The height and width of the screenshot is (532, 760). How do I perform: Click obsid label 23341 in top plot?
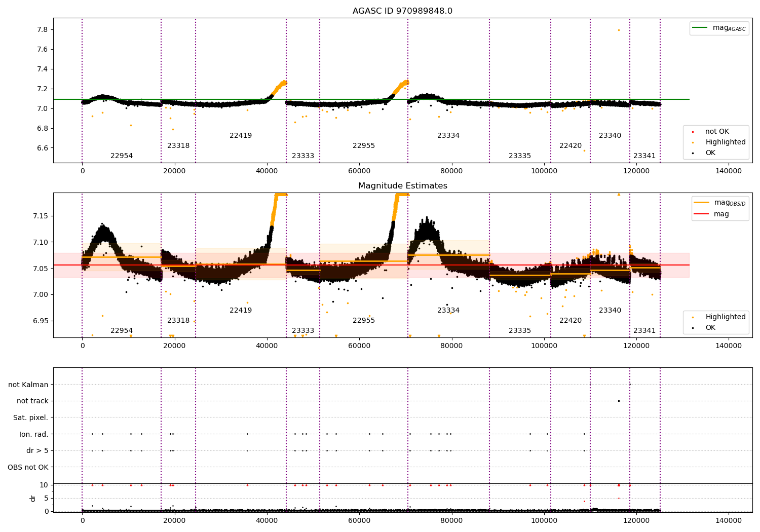644,156
